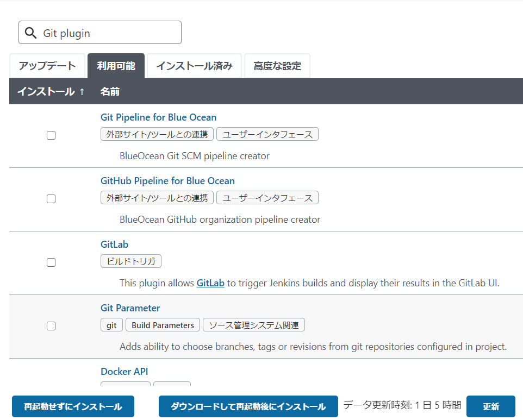Click the データ更新時刻 status text
The height and width of the screenshot is (420, 523).
(402, 405)
